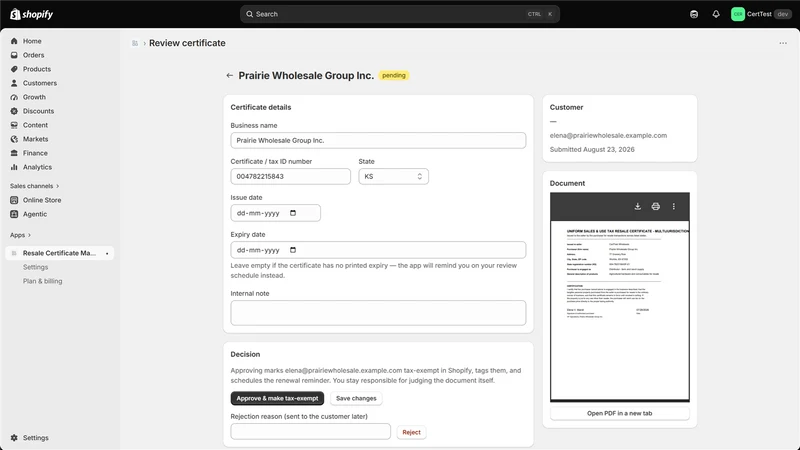Open the Home sidebar item
This screenshot has width=800, height=450.
[32, 41]
